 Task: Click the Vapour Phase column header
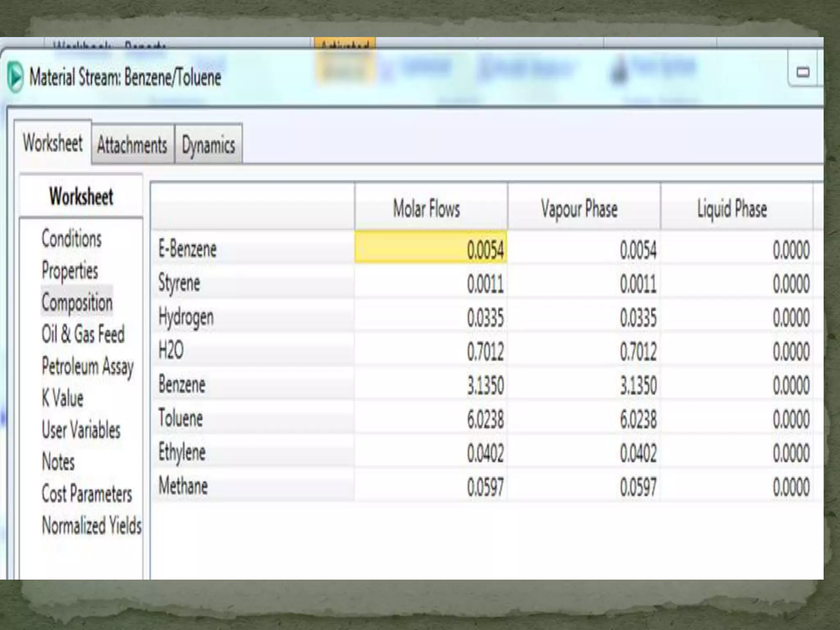click(x=579, y=209)
